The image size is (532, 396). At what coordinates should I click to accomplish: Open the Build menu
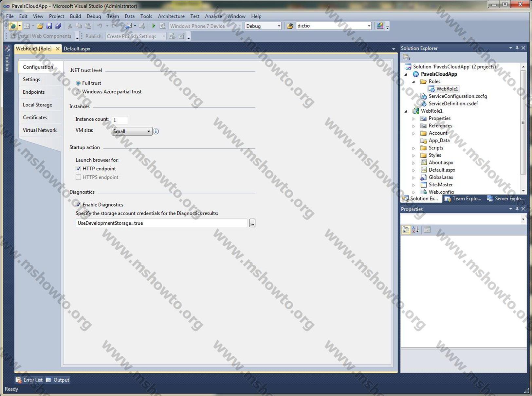coord(75,16)
